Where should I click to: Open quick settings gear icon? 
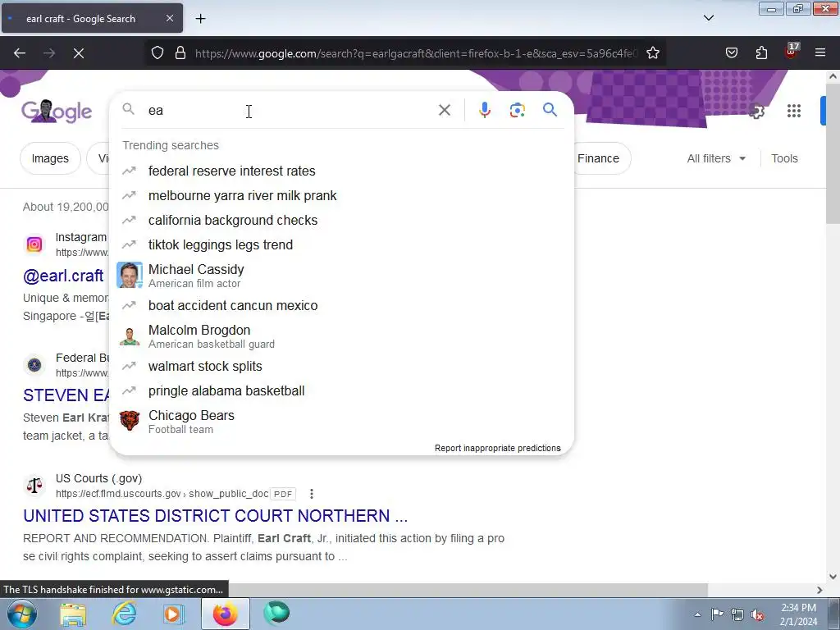coord(756,112)
